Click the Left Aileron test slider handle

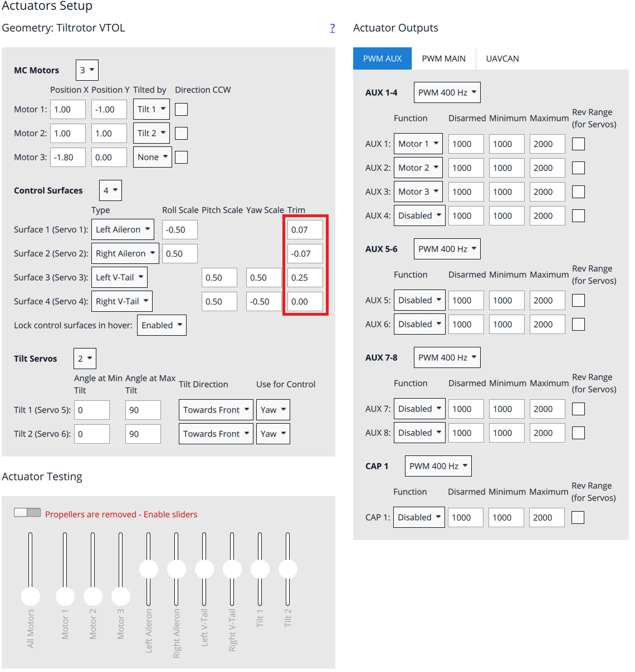click(x=149, y=569)
